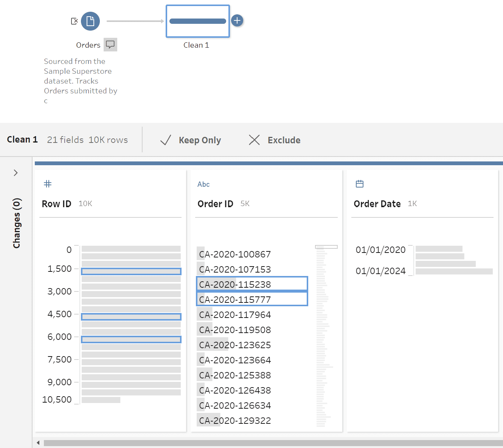Click the horizontal scrollbar left arrow

click(x=38, y=443)
